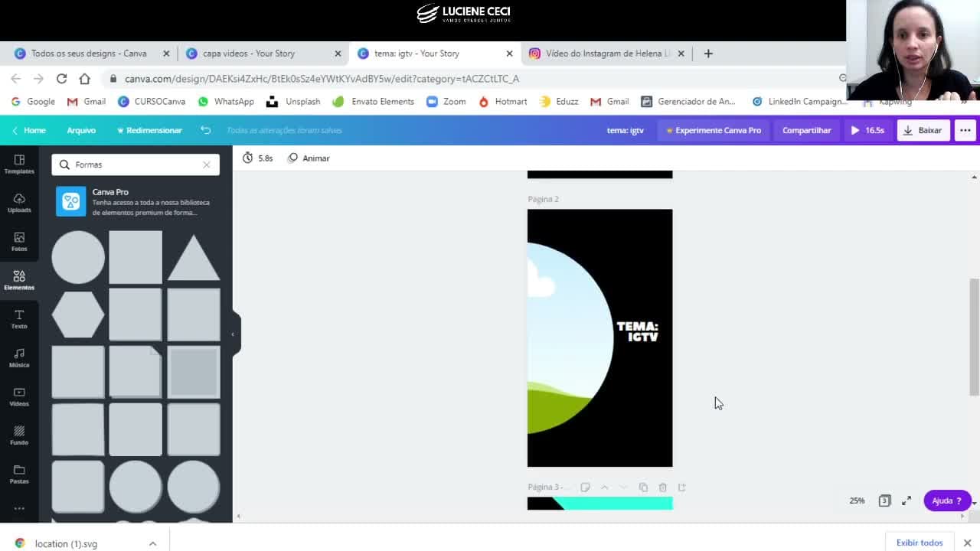
Task: Open the 'location (1).svg' download menu arrow
Action: 152,543
